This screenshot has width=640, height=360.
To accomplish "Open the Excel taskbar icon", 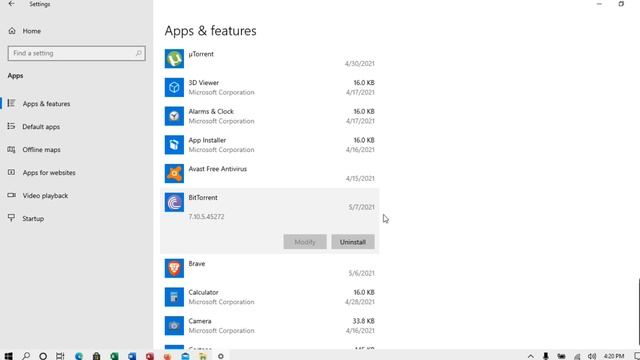I will coord(114,356).
